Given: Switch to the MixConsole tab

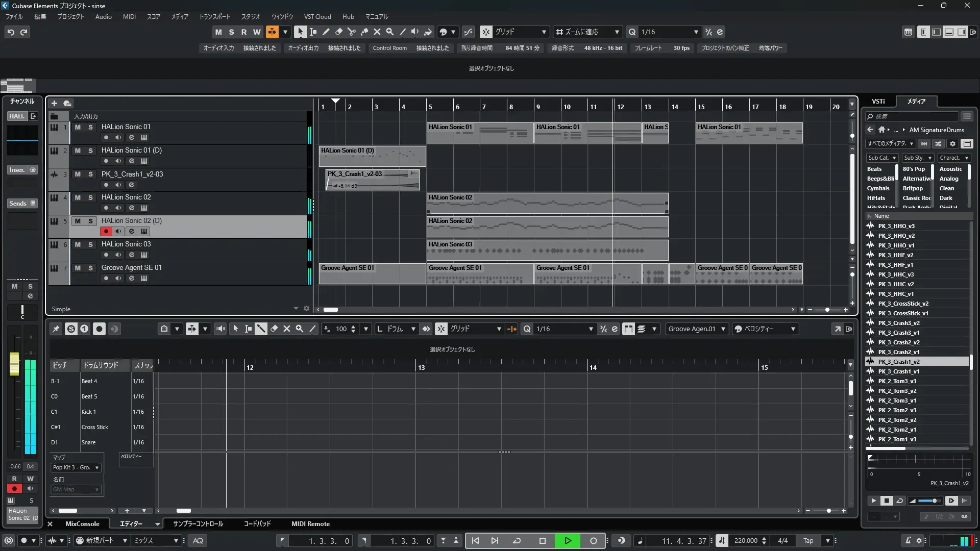Looking at the screenshot, I should (x=82, y=524).
